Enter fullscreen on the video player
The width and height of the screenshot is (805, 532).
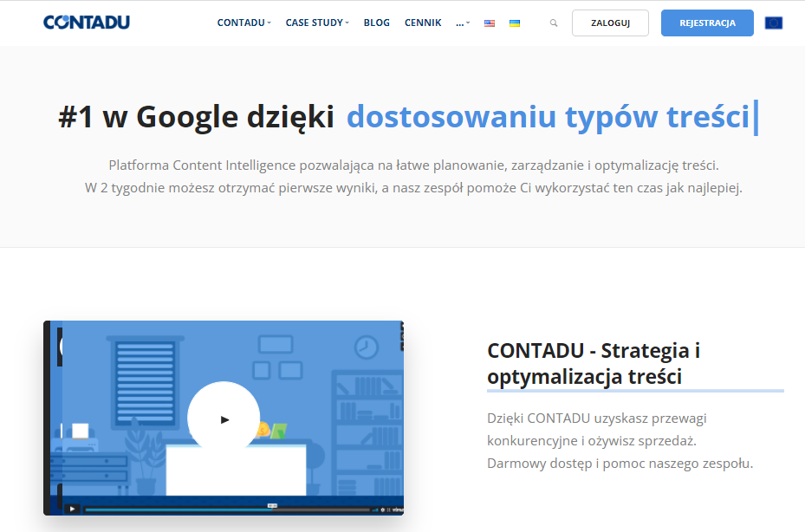click(388, 510)
